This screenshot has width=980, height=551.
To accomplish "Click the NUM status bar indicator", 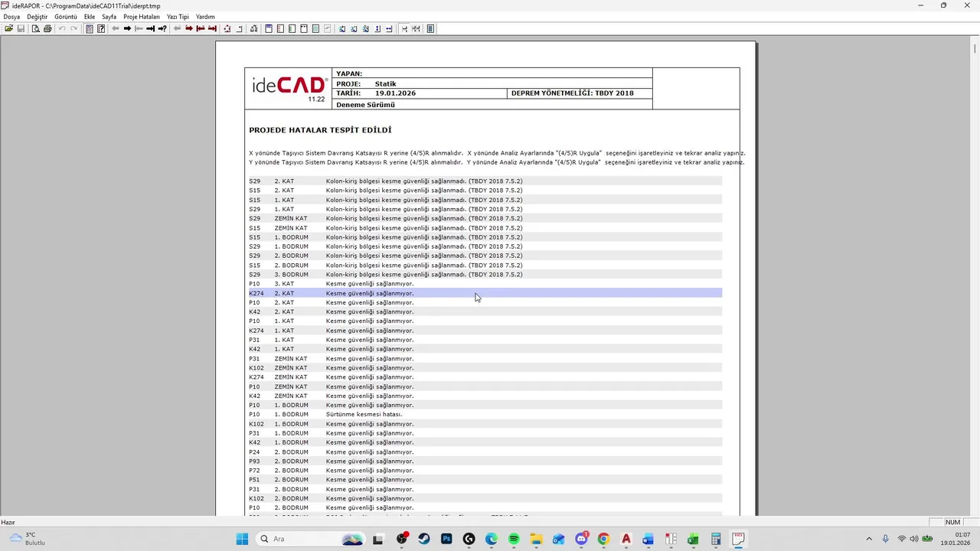I will click(952, 523).
